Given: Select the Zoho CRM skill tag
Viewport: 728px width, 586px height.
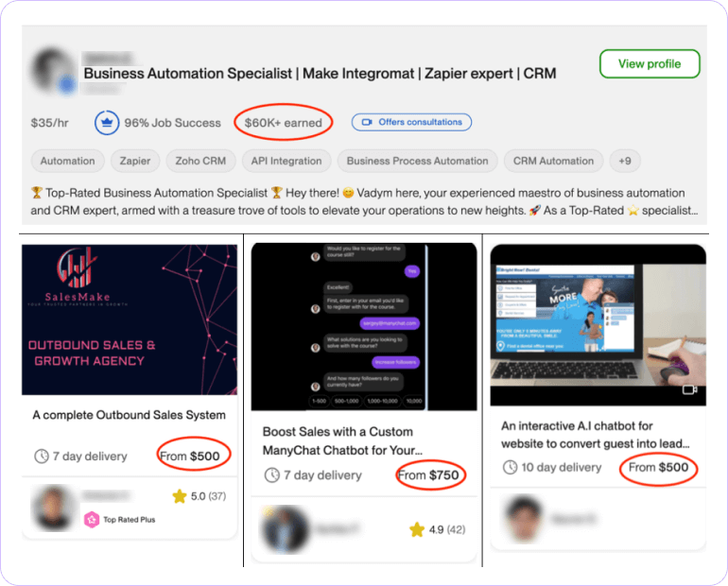Looking at the screenshot, I should click(x=200, y=161).
